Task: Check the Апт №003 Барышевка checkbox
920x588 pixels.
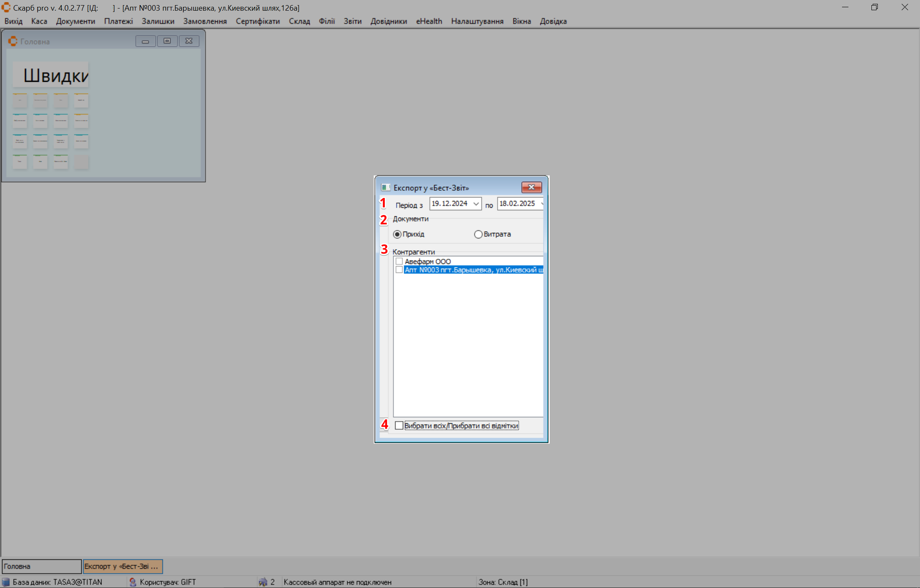Action: [399, 270]
